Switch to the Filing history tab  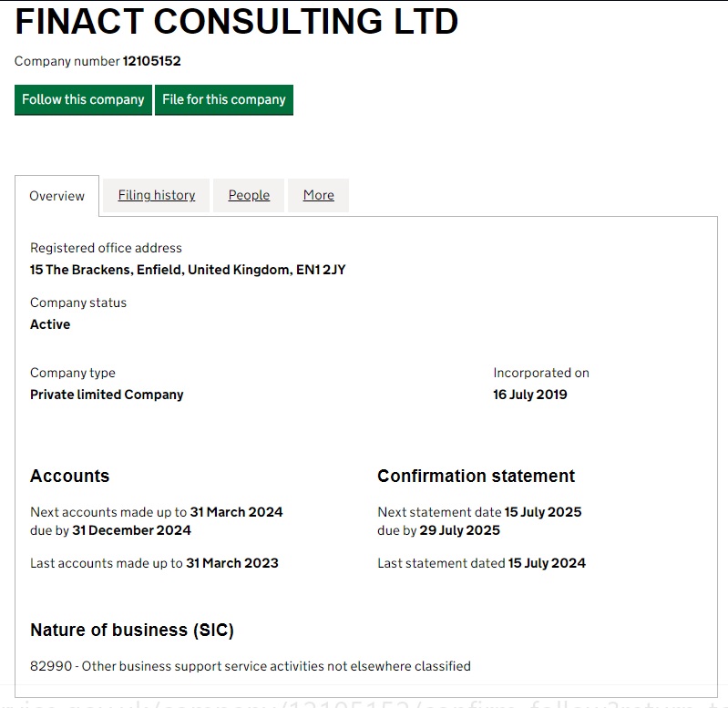(x=157, y=195)
